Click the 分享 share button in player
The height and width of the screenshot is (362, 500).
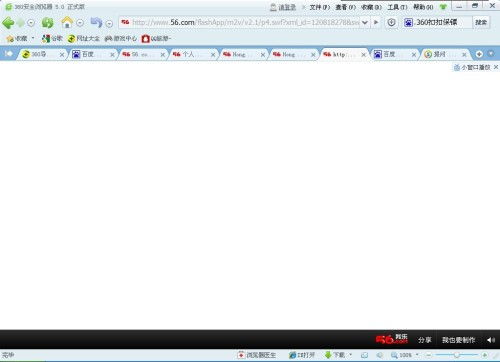pos(425,340)
